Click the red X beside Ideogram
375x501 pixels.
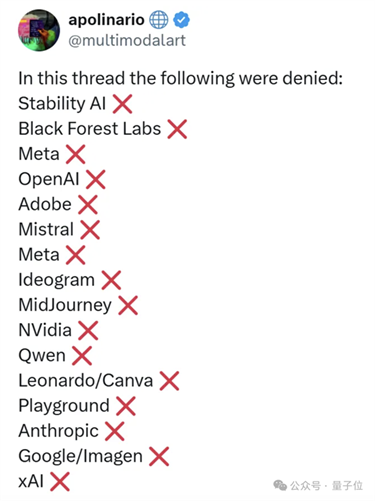point(111,280)
